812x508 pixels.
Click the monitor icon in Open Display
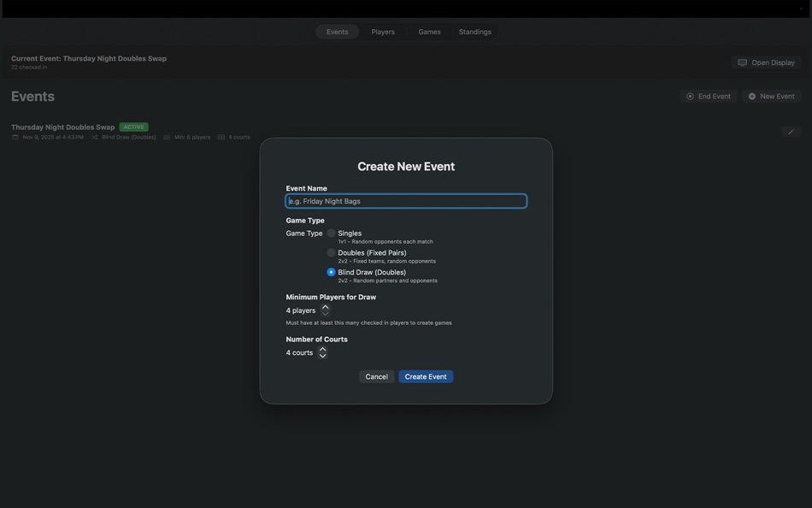point(742,62)
